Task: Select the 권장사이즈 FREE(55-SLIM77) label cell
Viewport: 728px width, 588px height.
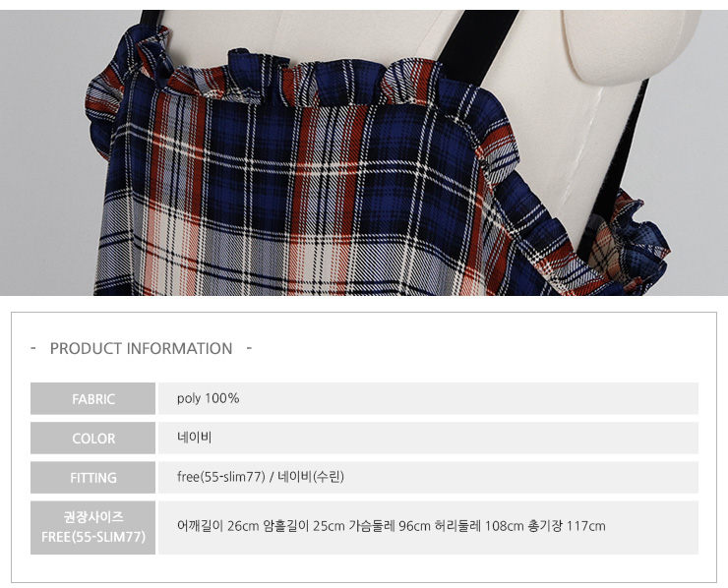Action: [x=92, y=527]
